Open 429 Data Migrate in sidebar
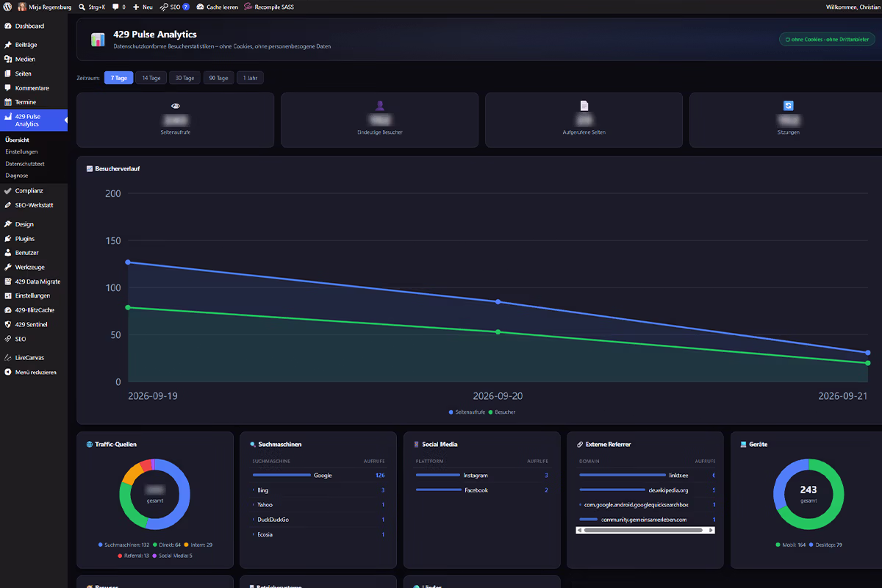Image resolution: width=882 pixels, height=588 pixels. tap(33, 282)
